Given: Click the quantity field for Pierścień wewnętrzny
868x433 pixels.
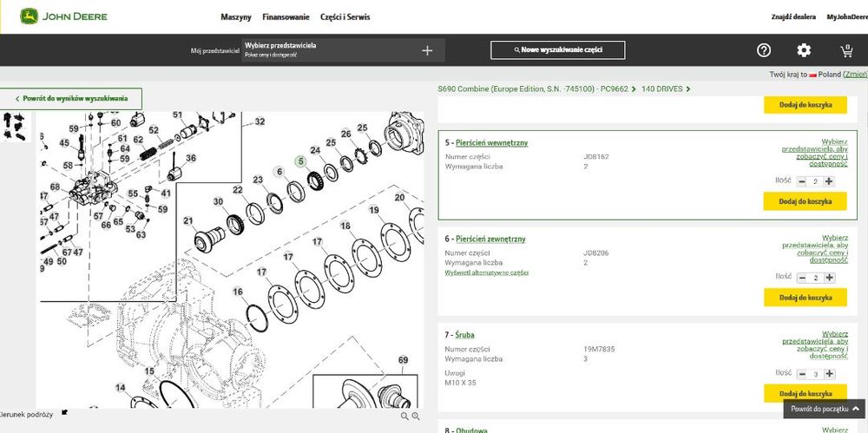Looking at the screenshot, I should (x=815, y=181).
